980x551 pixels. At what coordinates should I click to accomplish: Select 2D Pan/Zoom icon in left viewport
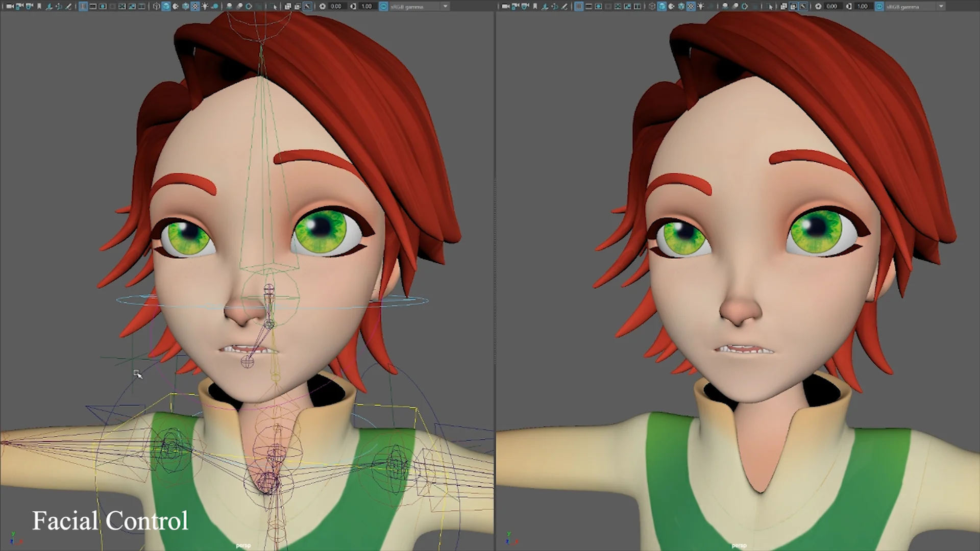tap(59, 6)
